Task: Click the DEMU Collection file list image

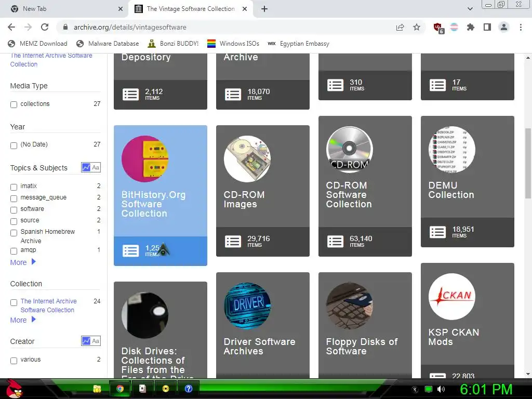Action: (x=452, y=149)
